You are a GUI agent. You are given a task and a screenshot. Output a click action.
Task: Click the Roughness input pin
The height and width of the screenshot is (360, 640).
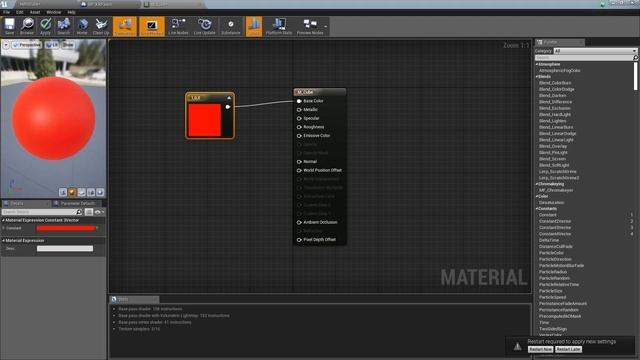coord(299,127)
